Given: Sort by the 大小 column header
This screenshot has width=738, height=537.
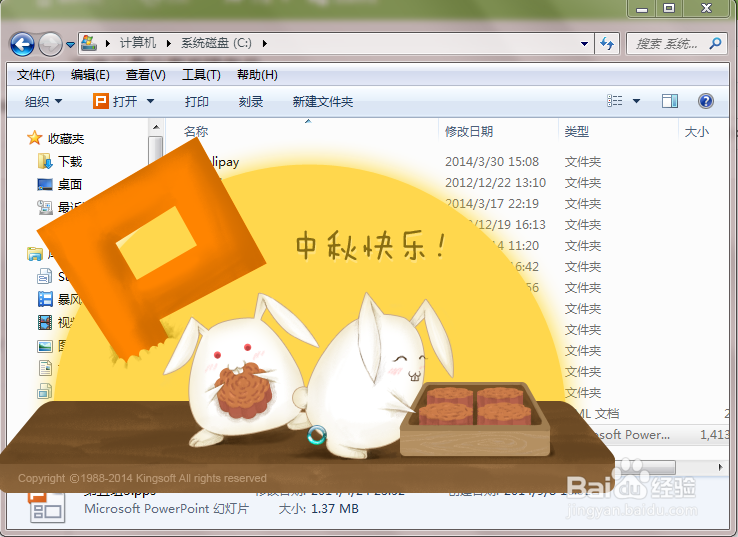Looking at the screenshot, I should [697, 131].
